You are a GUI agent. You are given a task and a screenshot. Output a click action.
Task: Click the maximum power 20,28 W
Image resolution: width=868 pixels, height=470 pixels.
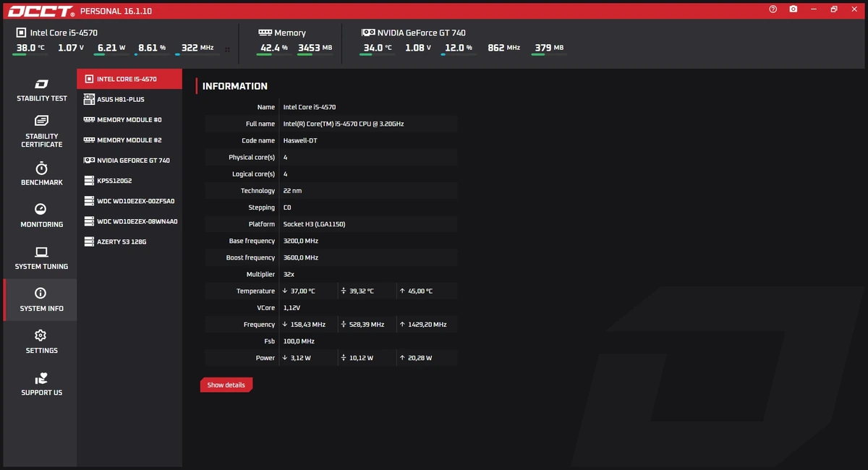point(420,358)
